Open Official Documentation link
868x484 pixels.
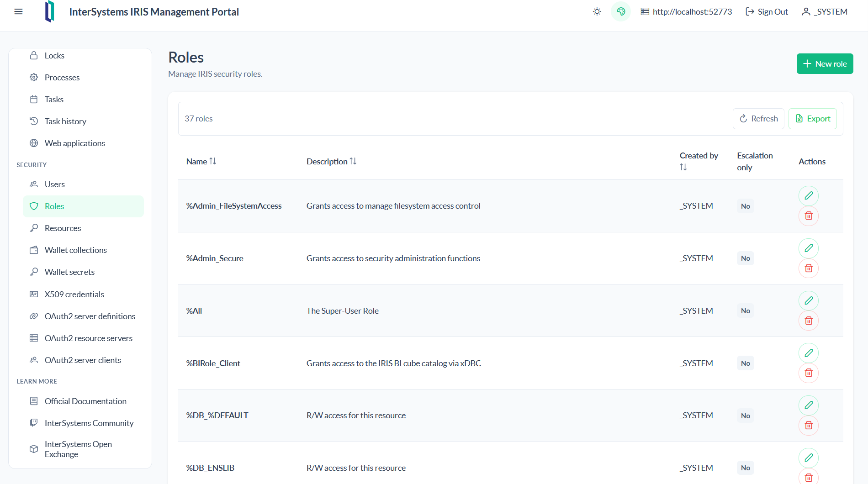(x=83, y=401)
